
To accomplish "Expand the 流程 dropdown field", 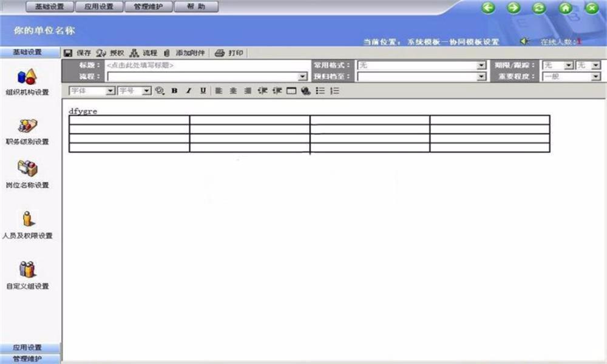I will pos(303,76).
